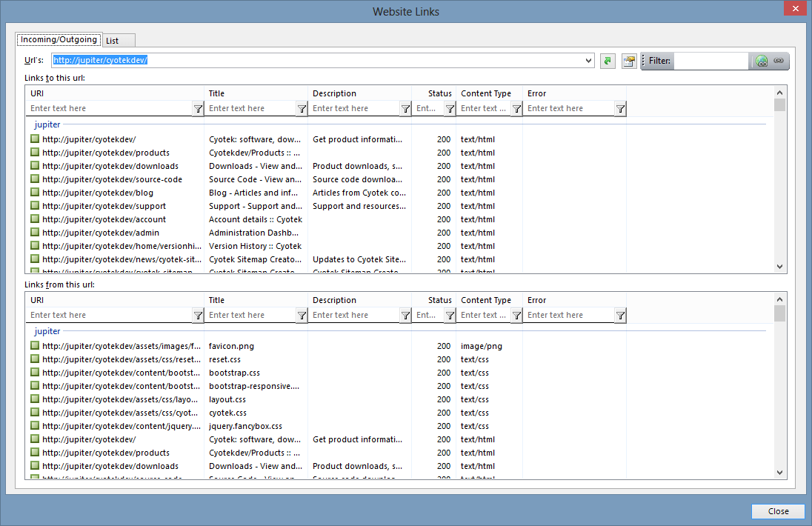
Task: Open the Description filter funnel in the bottom grid
Action: (405, 316)
